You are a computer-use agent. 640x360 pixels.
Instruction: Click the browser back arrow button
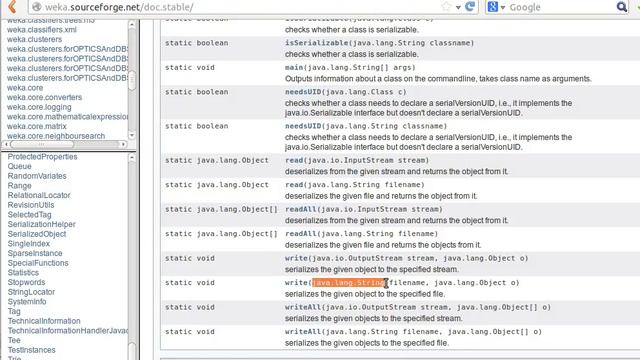(x=12, y=7)
